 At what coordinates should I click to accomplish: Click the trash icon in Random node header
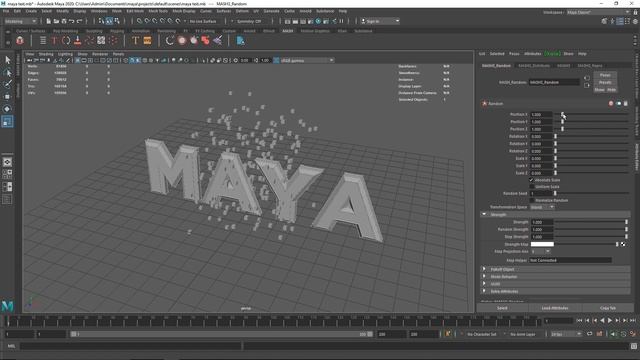(x=626, y=104)
